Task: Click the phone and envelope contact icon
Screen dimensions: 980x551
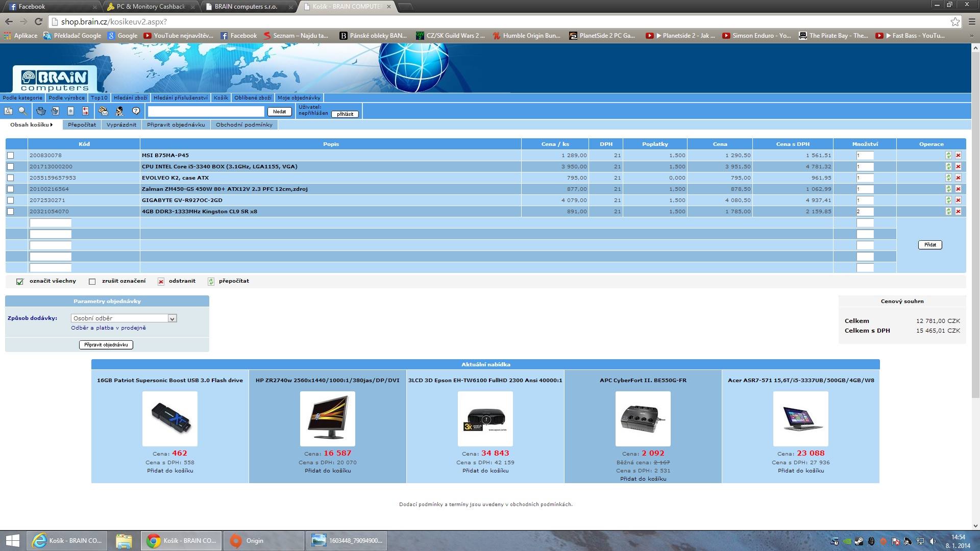Action: [104, 111]
